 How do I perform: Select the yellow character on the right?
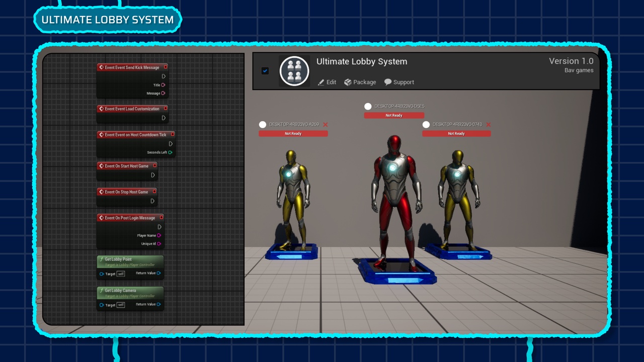[x=458, y=199]
